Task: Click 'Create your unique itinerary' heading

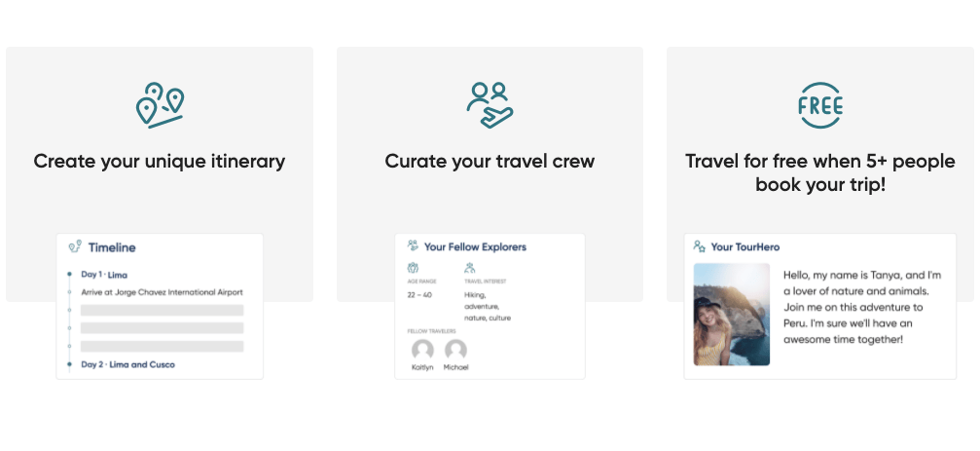Action: pyautogui.click(x=160, y=162)
